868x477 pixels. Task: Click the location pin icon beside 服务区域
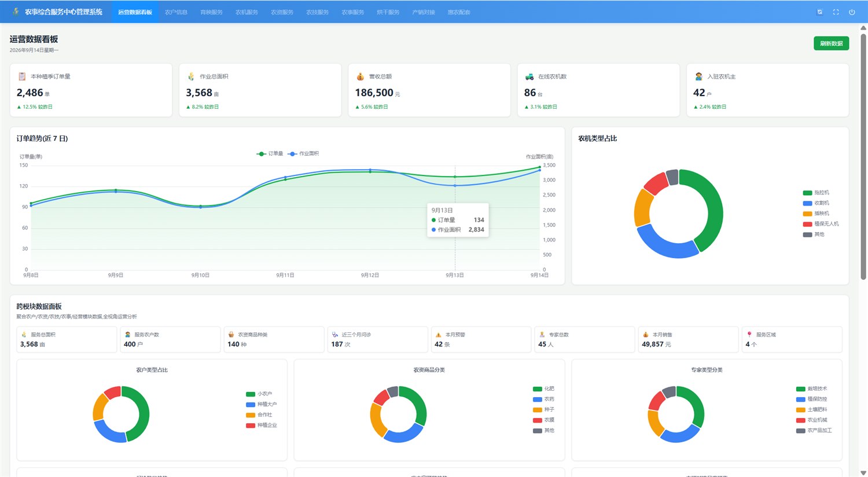tap(749, 335)
